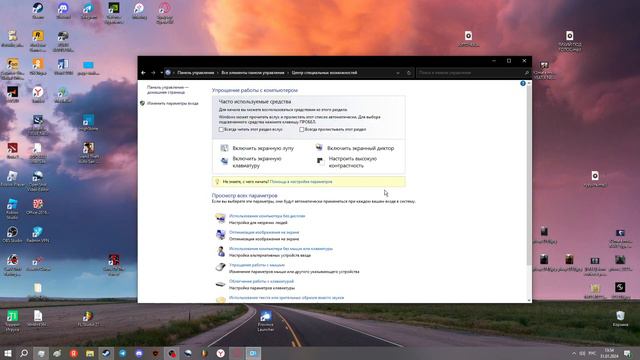Click the scrollbar down arrow in Control Panel

[x=529, y=300]
